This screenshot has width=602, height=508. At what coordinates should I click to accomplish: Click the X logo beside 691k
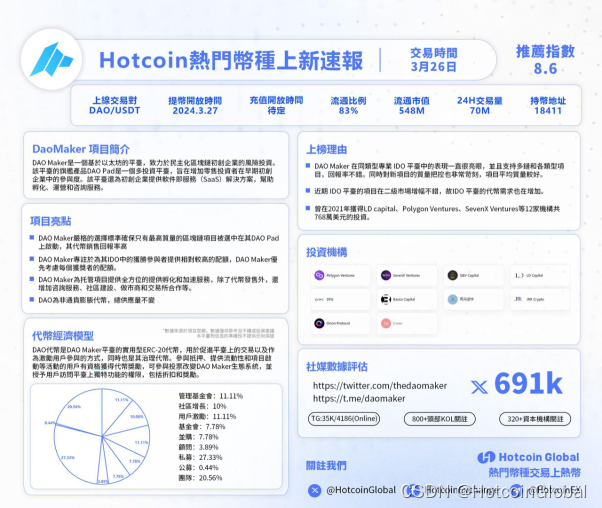pos(479,387)
